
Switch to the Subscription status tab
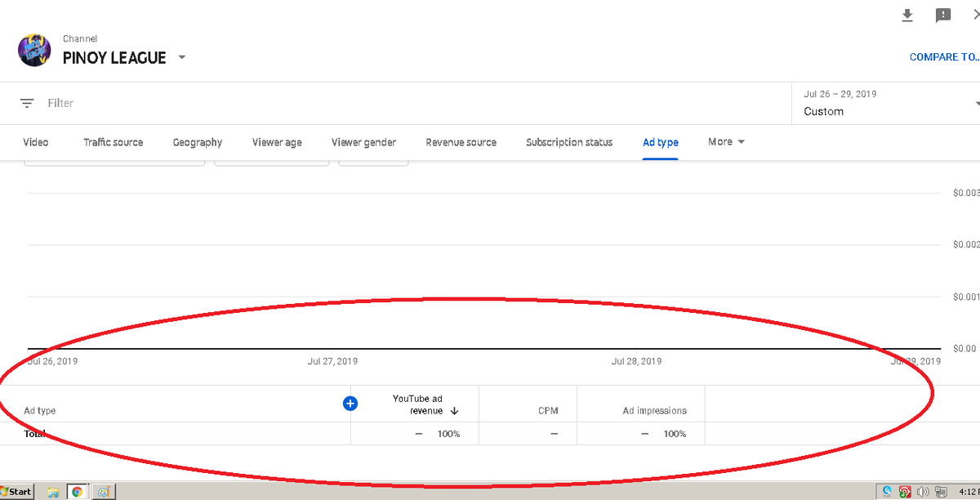point(569,142)
